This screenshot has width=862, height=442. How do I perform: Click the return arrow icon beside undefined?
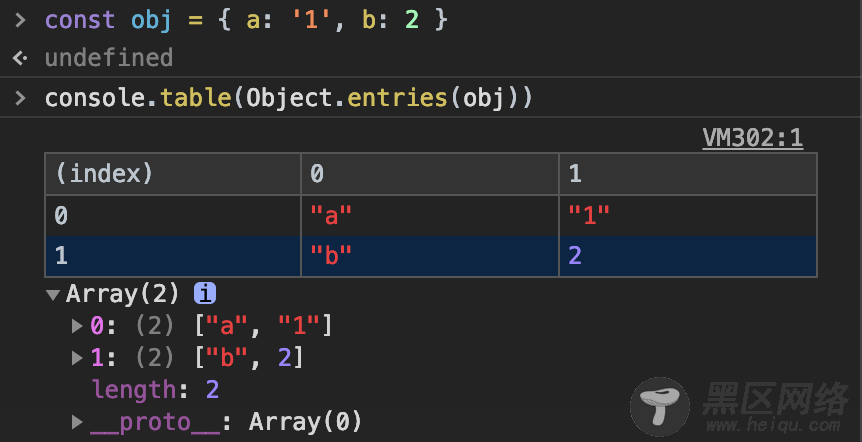tap(20, 58)
